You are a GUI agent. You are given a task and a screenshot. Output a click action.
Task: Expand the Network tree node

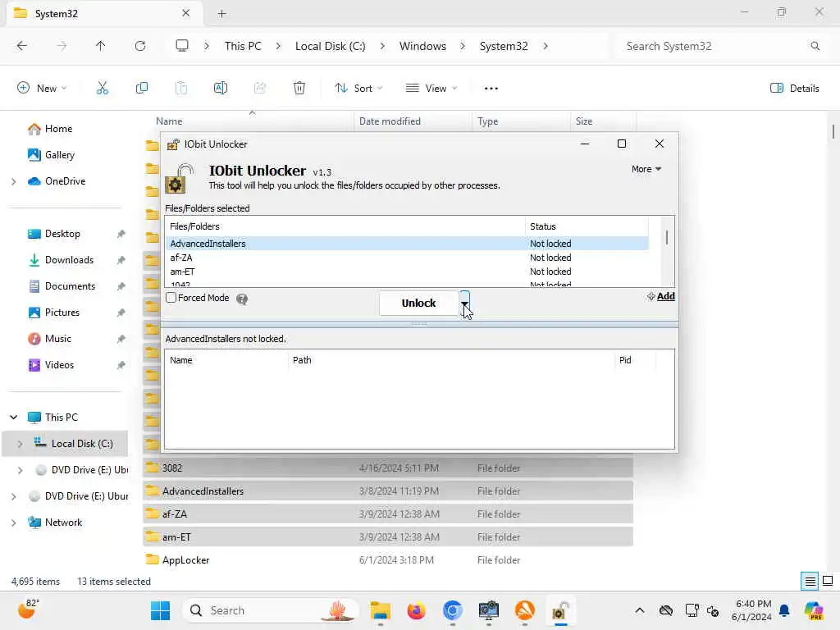click(x=13, y=523)
